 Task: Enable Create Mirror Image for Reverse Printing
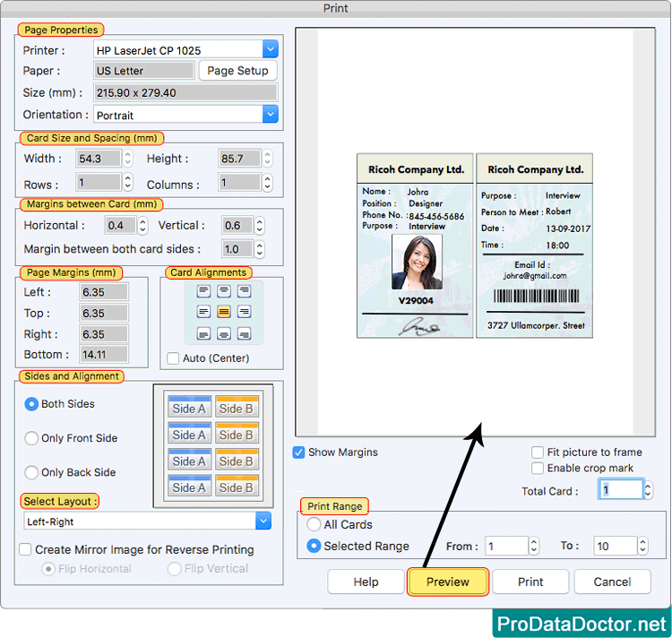(25, 549)
